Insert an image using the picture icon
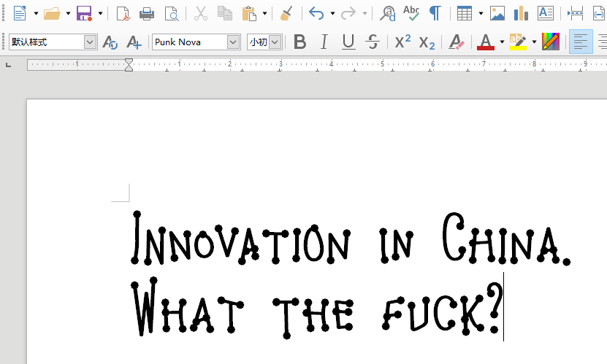Viewport: 607px width, 364px height. pyautogui.click(x=497, y=13)
